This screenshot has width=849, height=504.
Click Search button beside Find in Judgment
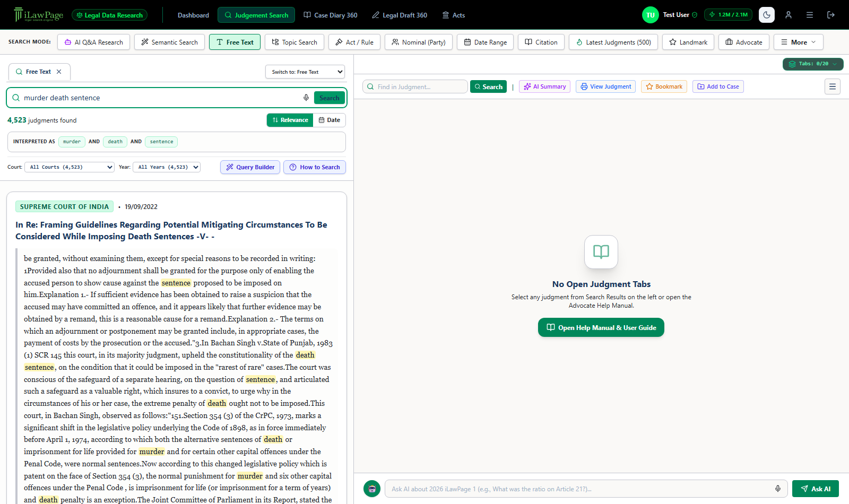click(x=488, y=86)
